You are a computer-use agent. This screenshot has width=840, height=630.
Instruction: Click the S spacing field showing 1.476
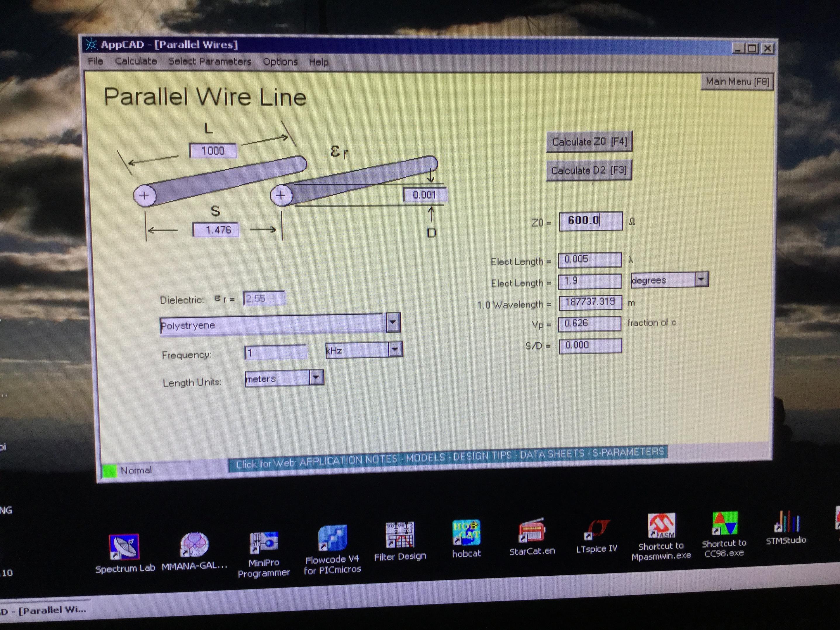216,230
